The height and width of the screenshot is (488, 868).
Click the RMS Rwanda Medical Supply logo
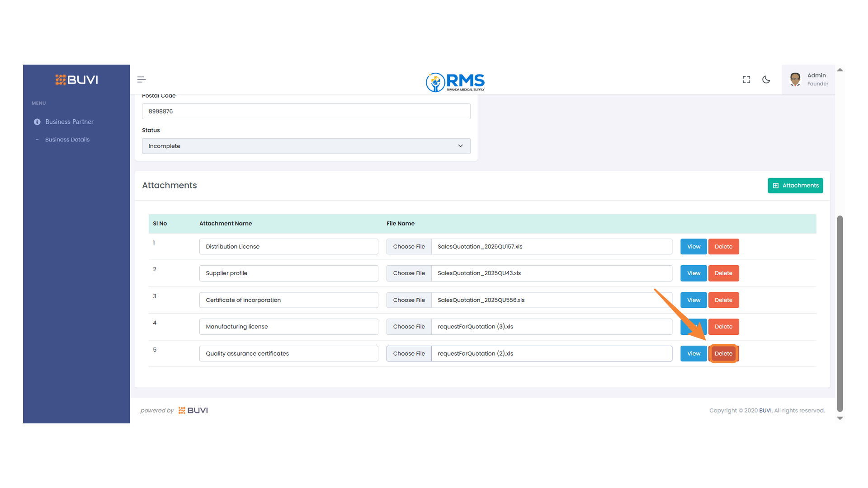(455, 82)
